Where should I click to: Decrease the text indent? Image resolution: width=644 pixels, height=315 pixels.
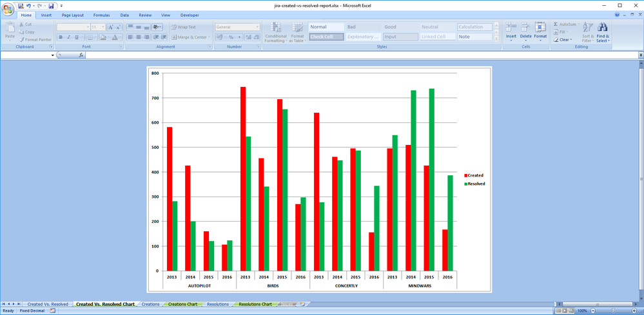pos(155,37)
